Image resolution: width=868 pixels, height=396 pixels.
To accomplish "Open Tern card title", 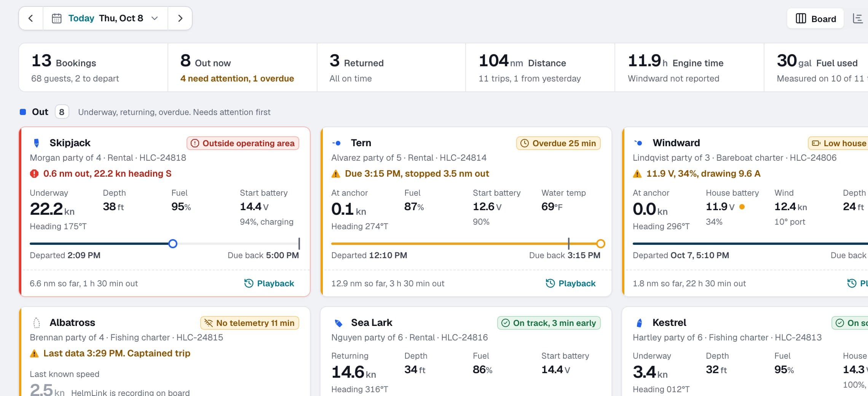I will pyautogui.click(x=361, y=143).
